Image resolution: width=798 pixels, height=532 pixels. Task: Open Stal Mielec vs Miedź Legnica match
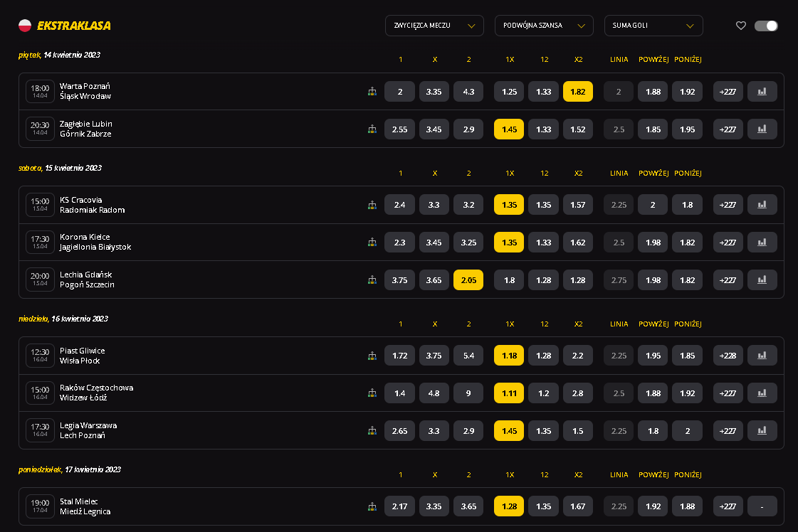[85, 506]
